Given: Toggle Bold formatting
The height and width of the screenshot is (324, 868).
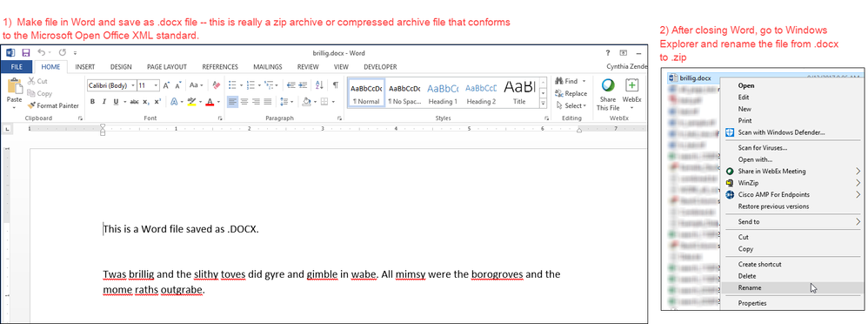Looking at the screenshot, I should (93, 102).
